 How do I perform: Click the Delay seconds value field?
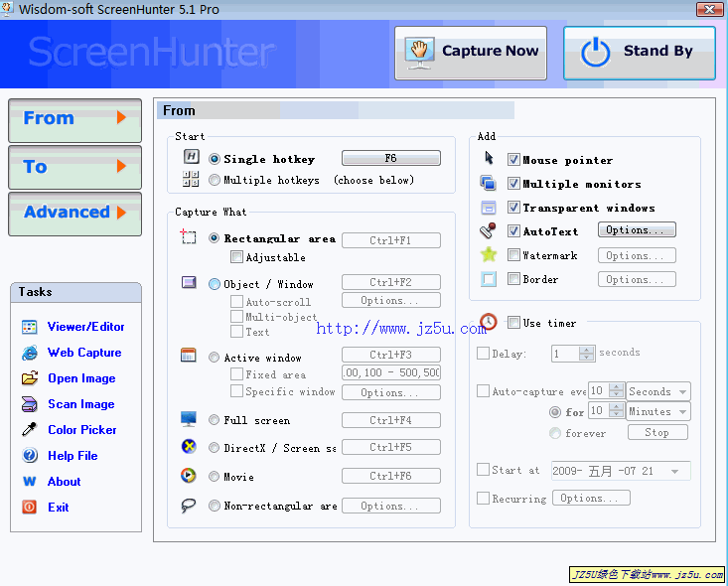pyautogui.click(x=565, y=354)
